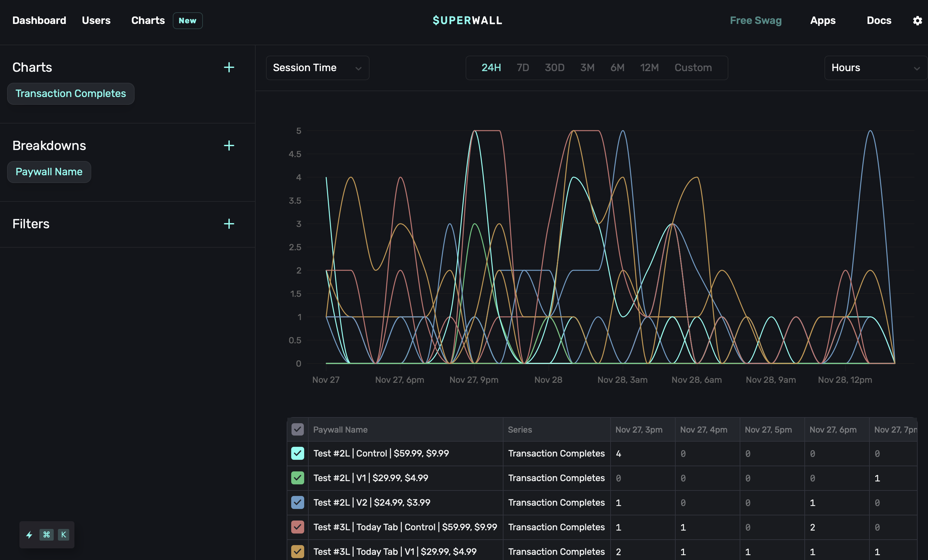Select Custom date range option
Viewport: 928px width, 560px height.
point(693,68)
